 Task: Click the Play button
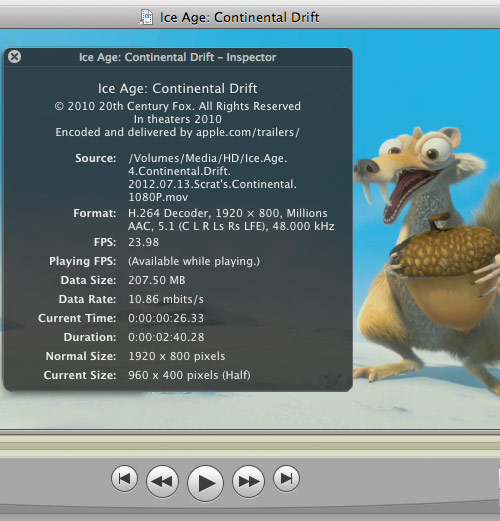tap(205, 483)
